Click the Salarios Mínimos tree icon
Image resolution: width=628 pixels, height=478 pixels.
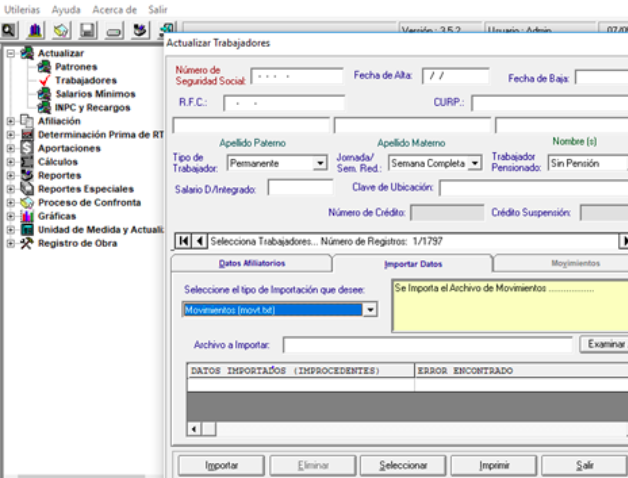pos(44,94)
